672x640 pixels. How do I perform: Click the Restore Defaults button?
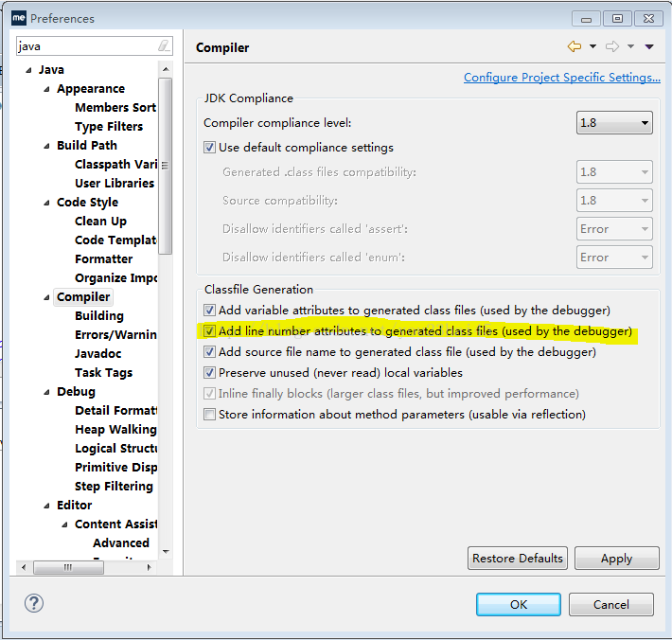coord(518,559)
